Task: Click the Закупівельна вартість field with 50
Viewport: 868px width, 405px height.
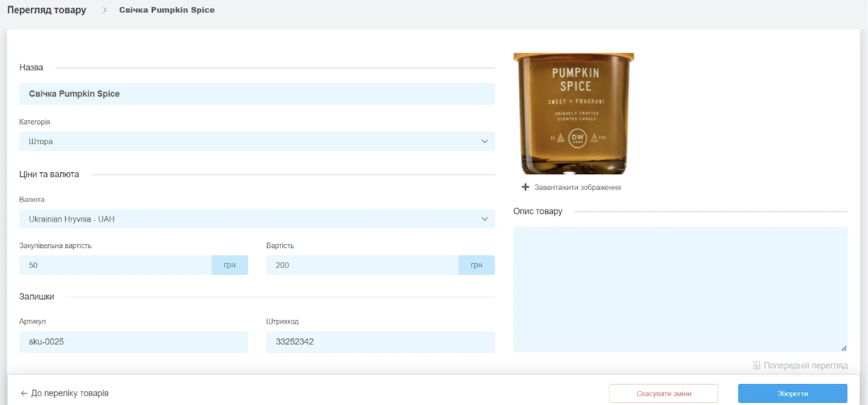Action: (115, 265)
